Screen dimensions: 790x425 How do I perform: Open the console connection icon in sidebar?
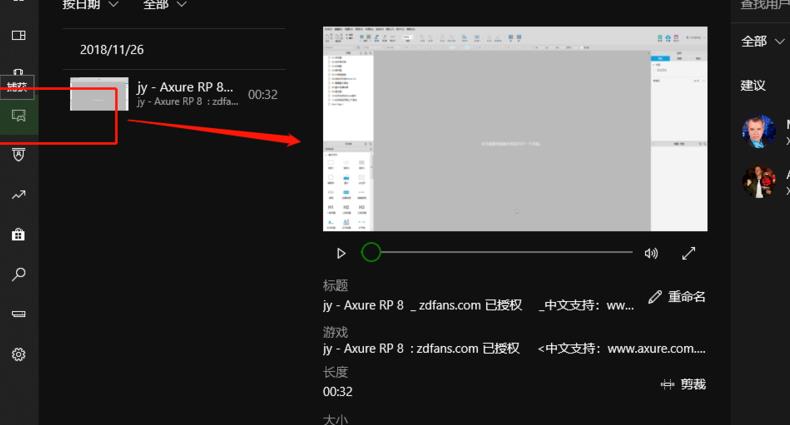coord(18,314)
